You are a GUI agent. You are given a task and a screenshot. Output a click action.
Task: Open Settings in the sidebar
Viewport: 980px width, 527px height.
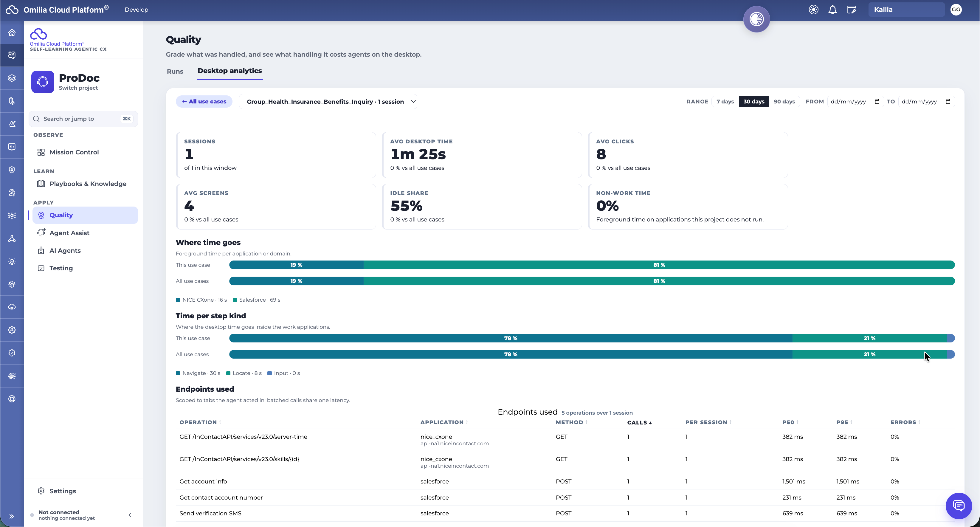83,491
